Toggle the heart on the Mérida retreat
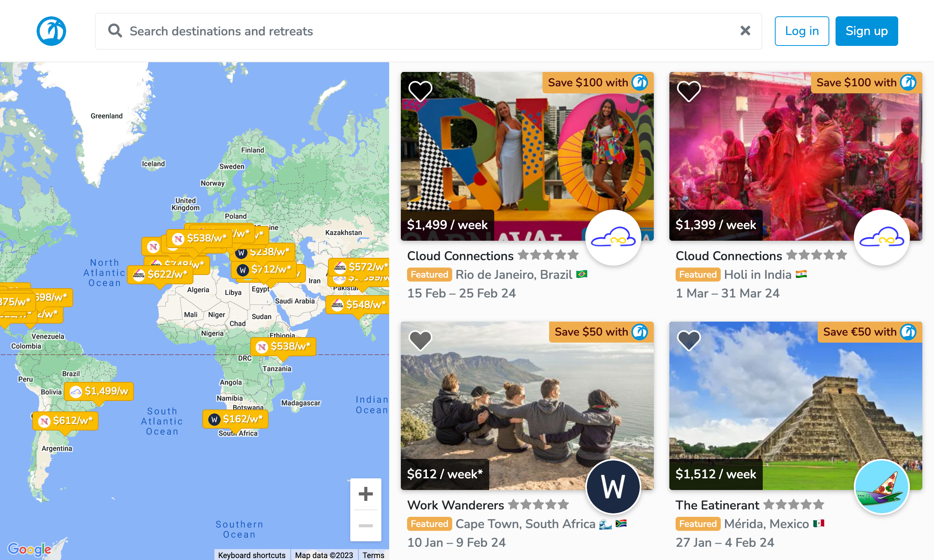The height and width of the screenshot is (560, 934). [689, 340]
